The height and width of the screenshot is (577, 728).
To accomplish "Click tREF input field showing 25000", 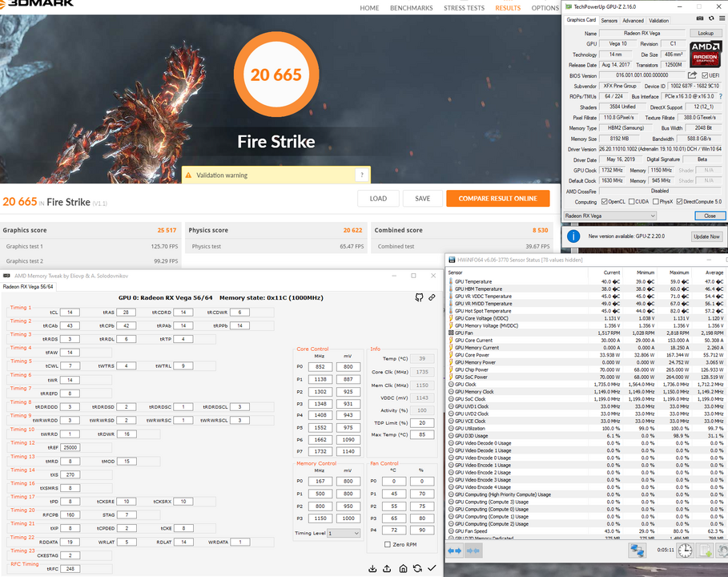I will (x=70, y=447).
